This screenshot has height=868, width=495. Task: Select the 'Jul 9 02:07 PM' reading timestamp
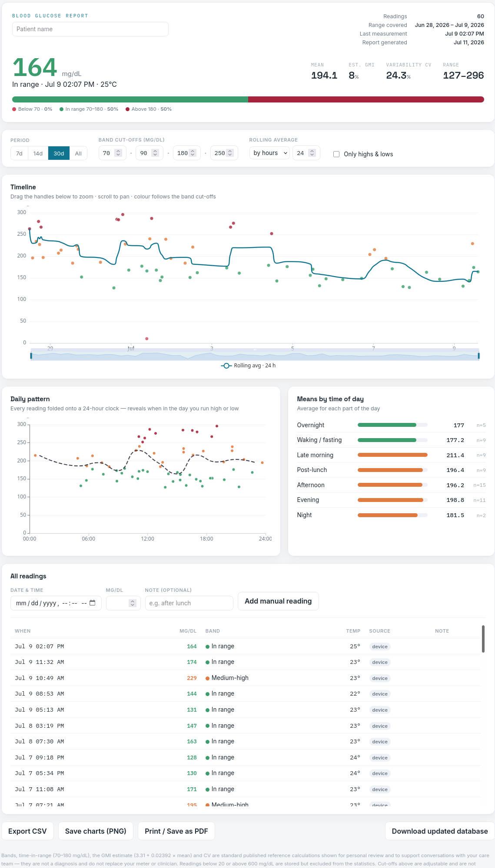coord(39,646)
